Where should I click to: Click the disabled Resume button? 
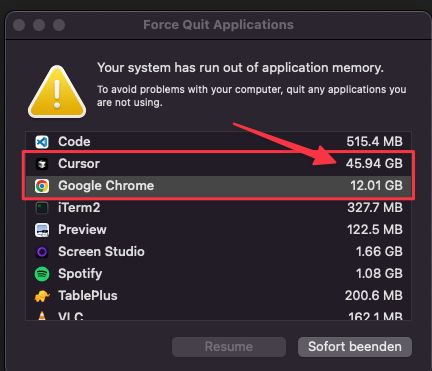(229, 347)
